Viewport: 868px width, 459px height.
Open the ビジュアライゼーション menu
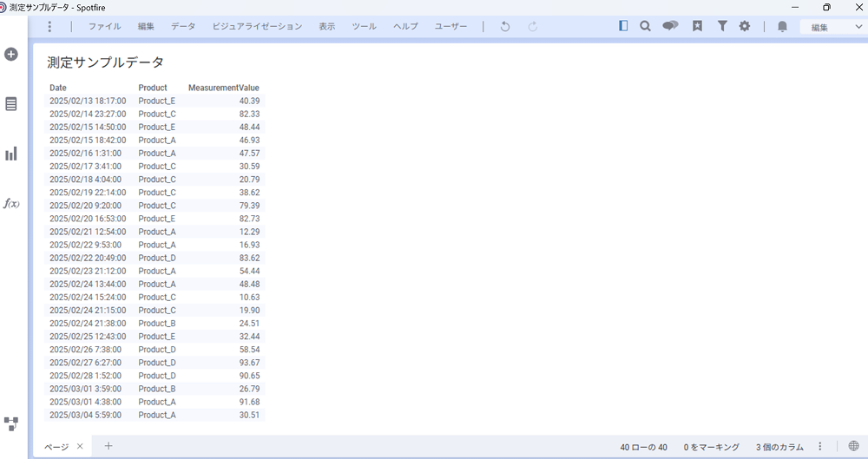click(x=258, y=27)
